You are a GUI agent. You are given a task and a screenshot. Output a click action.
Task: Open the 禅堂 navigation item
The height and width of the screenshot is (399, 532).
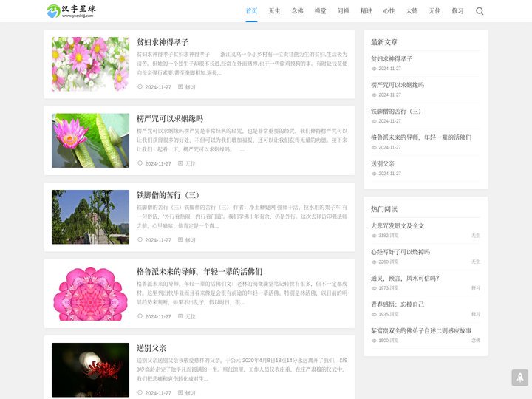coord(320,11)
